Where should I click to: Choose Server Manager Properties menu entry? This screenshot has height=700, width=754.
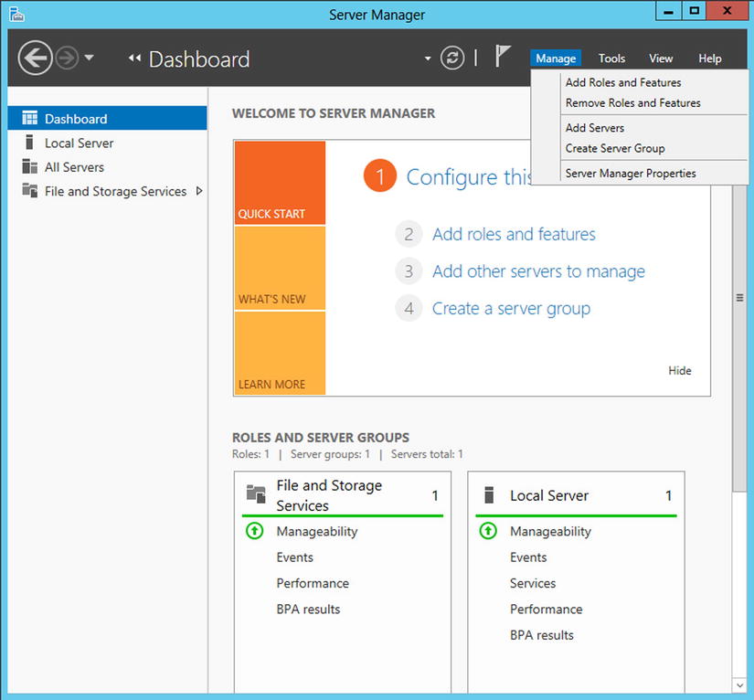pyautogui.click(x=631, y=173)
